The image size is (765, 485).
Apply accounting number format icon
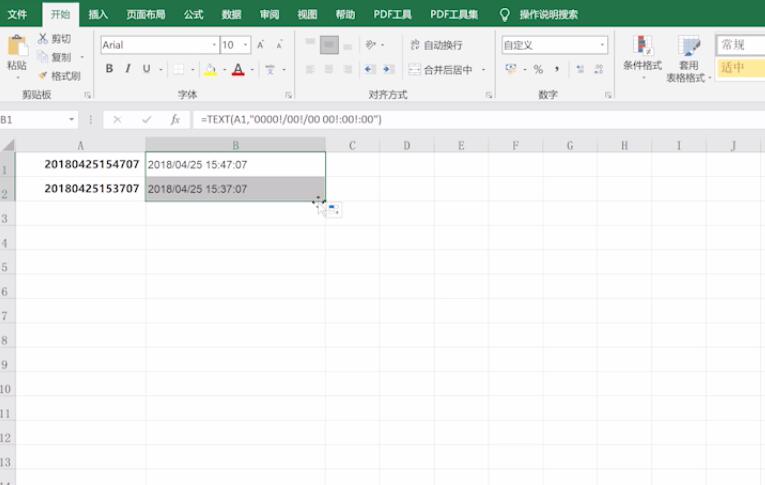(511, 69)
